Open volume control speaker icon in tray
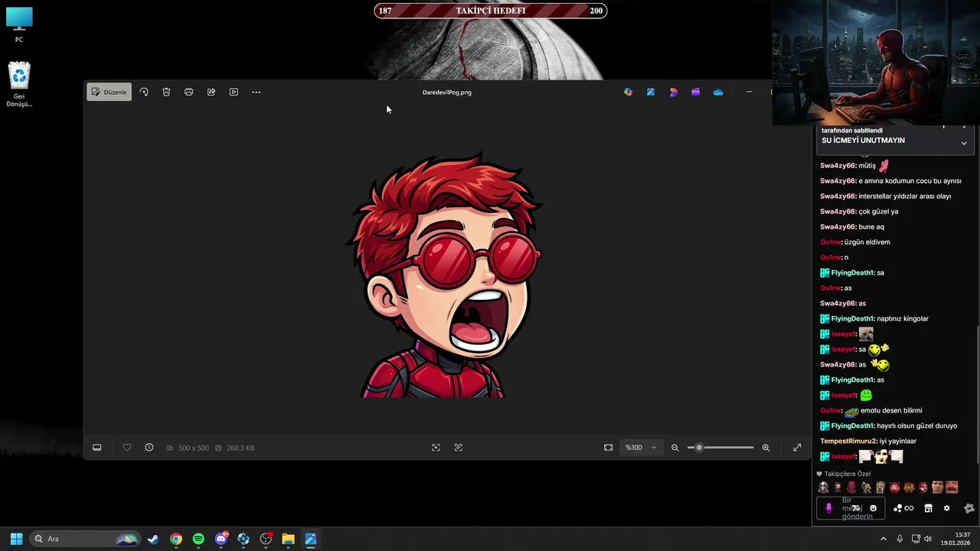Screen dimensions: 980x551 928,539
